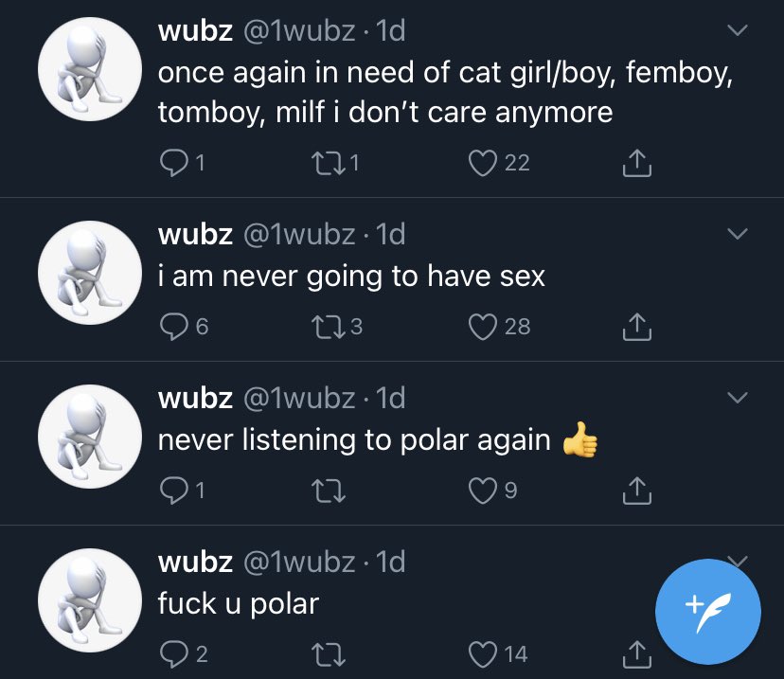Reply to the cat girl/boy tweet
The image size is (784, 679).
[172, 164]
